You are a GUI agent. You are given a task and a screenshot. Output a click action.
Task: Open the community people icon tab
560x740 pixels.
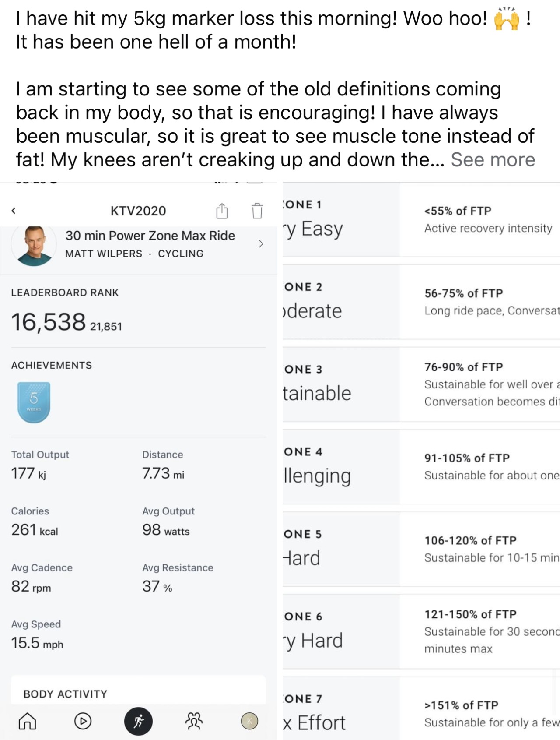pos(194,721)
